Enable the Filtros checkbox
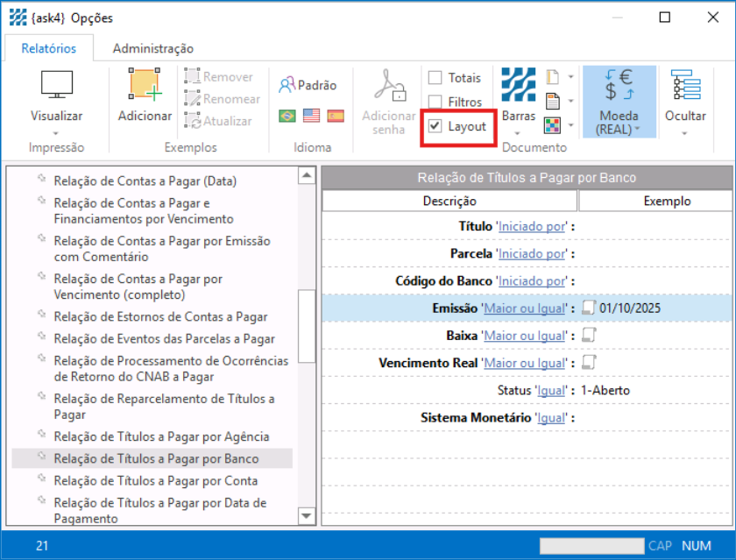736x560 pixels. click(x=435, y=103)
